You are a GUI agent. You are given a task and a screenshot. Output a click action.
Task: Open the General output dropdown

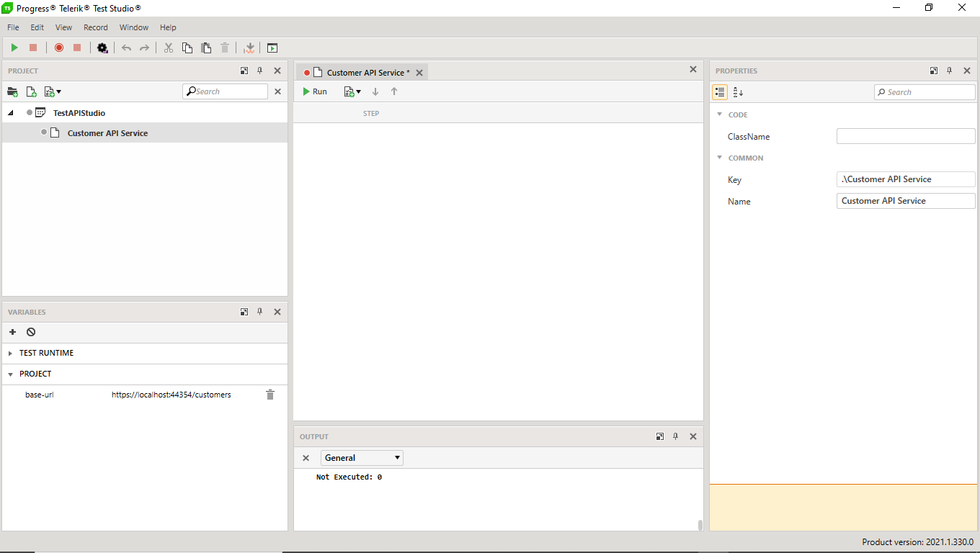tap(362, 458)
